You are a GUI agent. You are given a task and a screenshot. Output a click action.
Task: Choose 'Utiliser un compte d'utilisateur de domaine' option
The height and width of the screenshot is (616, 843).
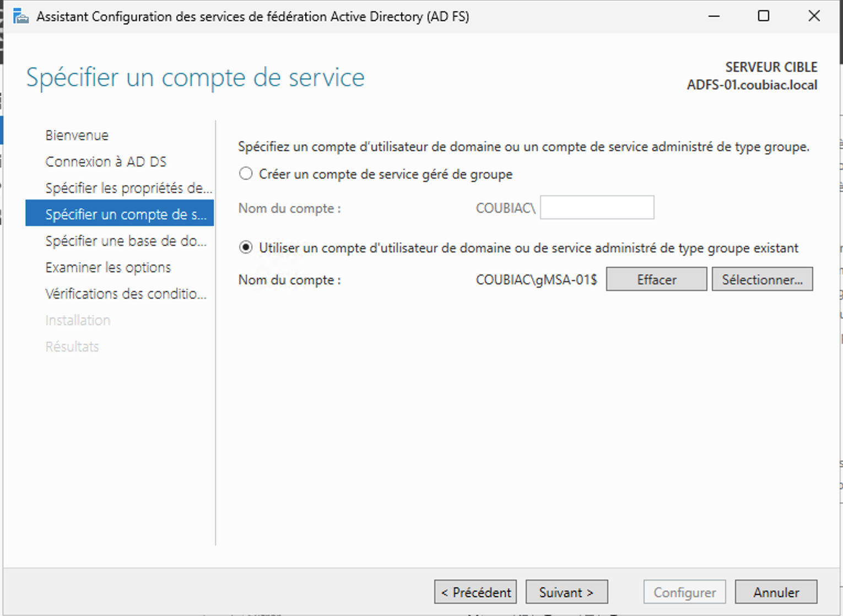(246, 248)
